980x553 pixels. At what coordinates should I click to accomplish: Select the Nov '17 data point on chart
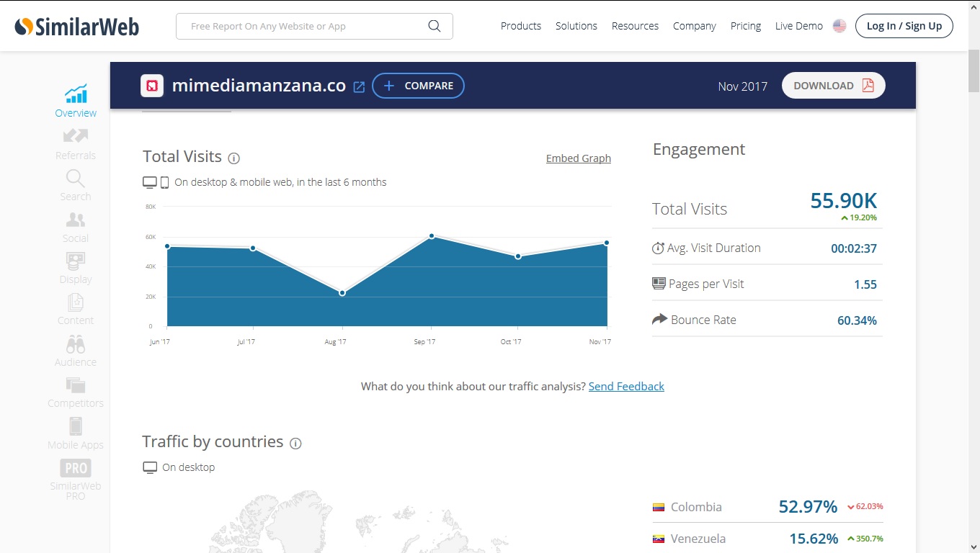(x=607, y=243)
